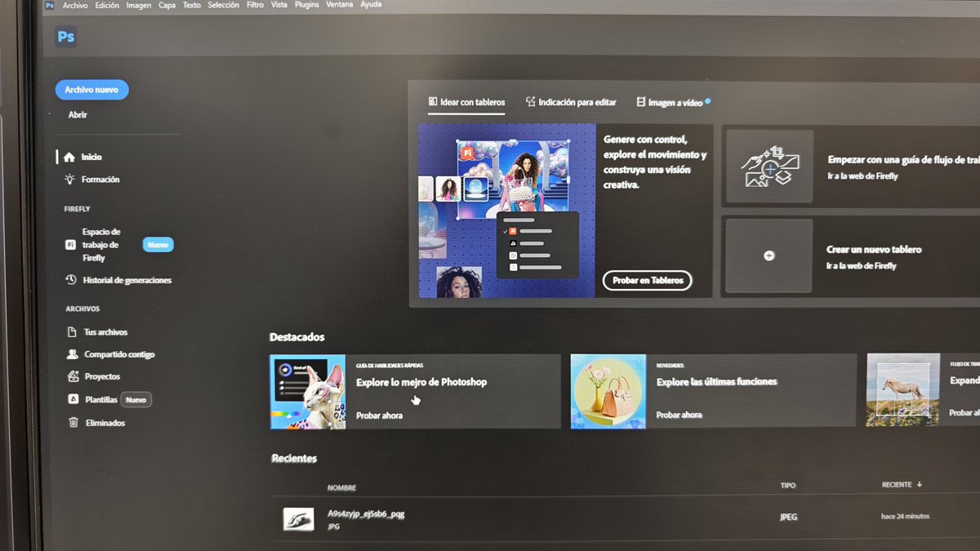Click the 'hace 24 minutos' cell
The height and width of the screenshot is (551, 980).
pyautogui.click(x=905, y=516)
